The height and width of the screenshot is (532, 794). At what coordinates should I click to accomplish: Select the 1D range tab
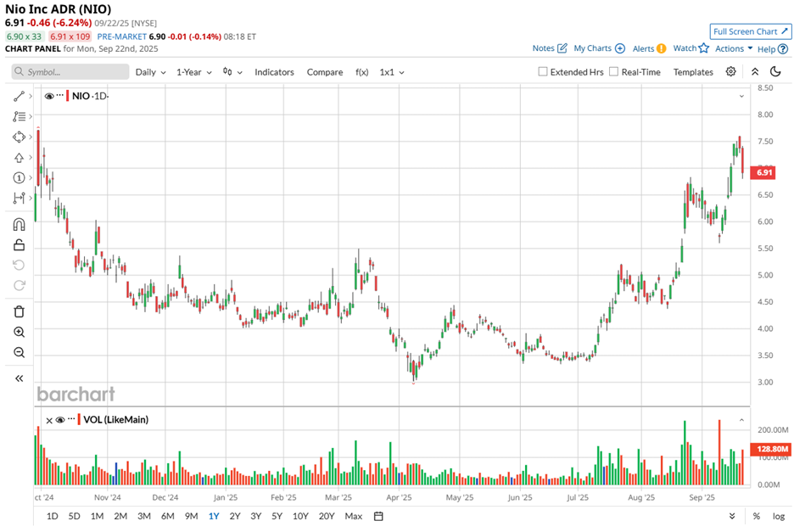tap(52, 516)
